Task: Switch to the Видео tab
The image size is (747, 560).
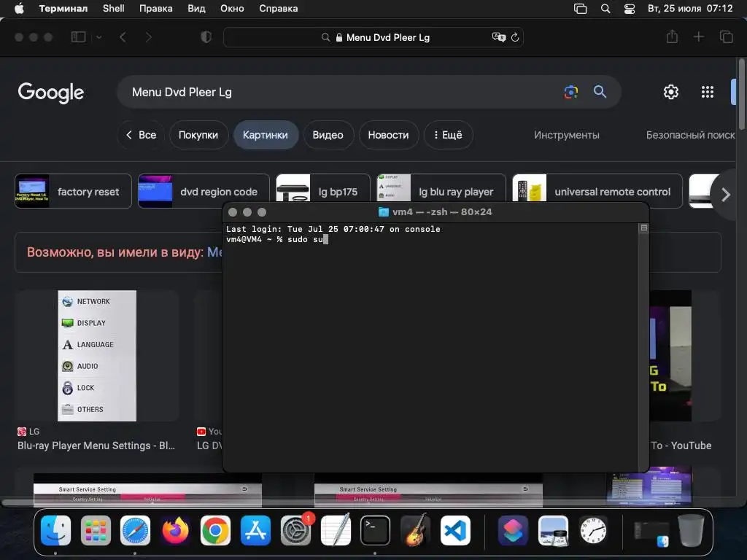Action: 328,135
